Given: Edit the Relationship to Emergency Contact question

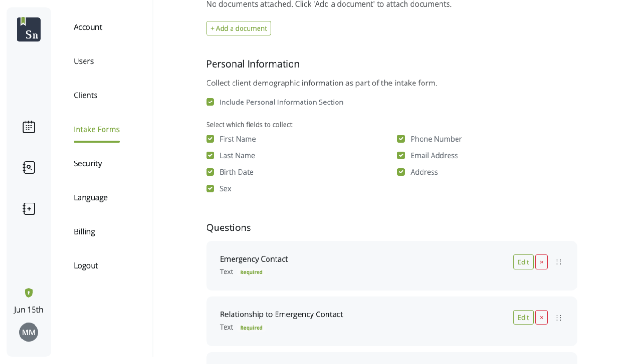Looking at the screenshot, I should click(x=523, y=317).
